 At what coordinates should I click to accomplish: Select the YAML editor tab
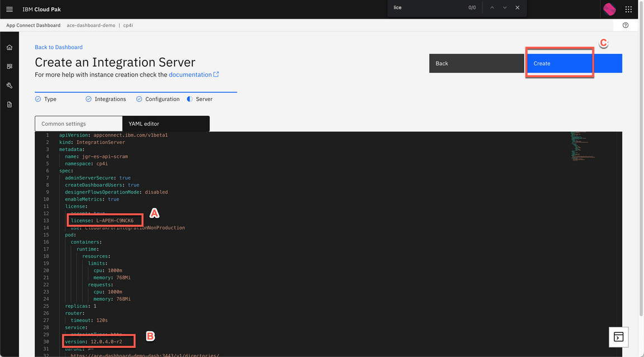pos(165,124)
